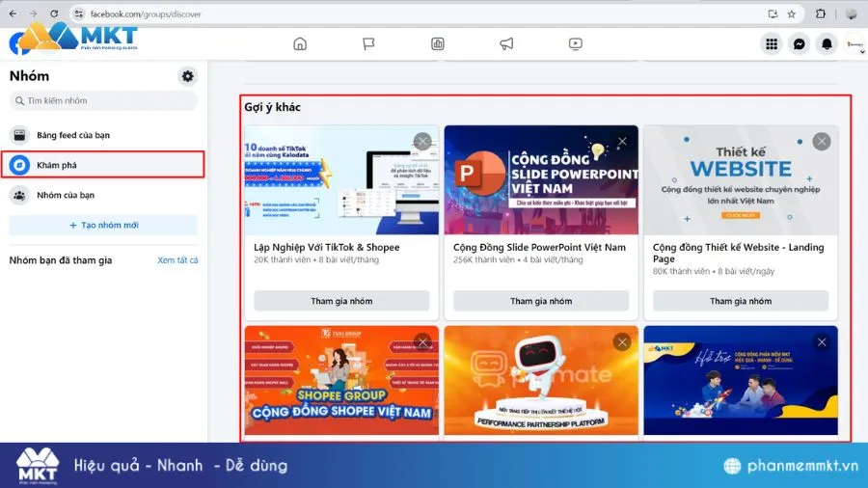Screen dimensions: 868x488
Task: Go to Facebook Home icon
Action: pos(300,43)
